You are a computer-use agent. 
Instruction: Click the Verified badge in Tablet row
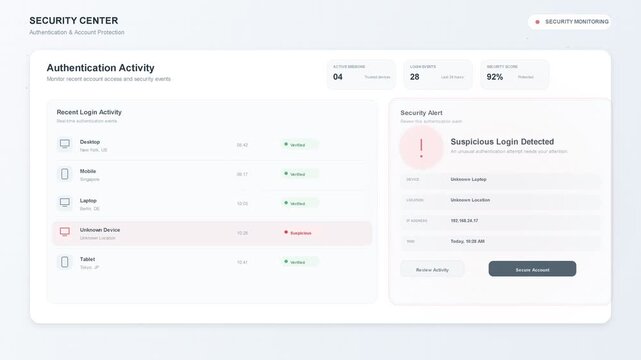point(300,262)
